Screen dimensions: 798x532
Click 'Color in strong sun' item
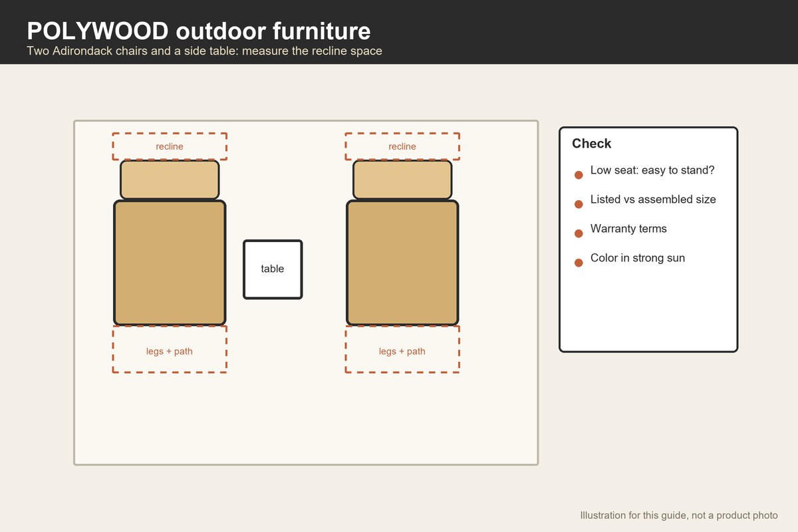638,258
